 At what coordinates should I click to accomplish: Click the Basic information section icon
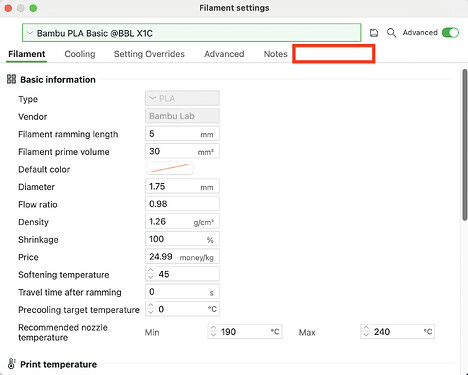[x=11, y=79]
